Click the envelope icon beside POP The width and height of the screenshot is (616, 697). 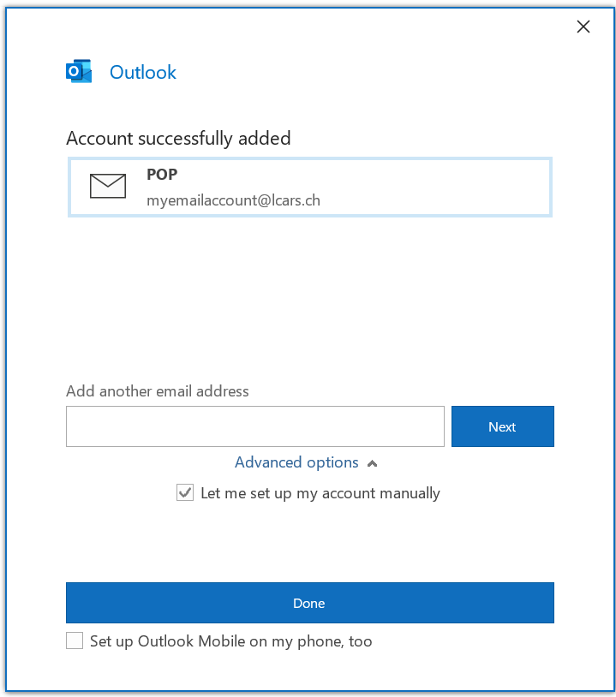tap(108, 186)
